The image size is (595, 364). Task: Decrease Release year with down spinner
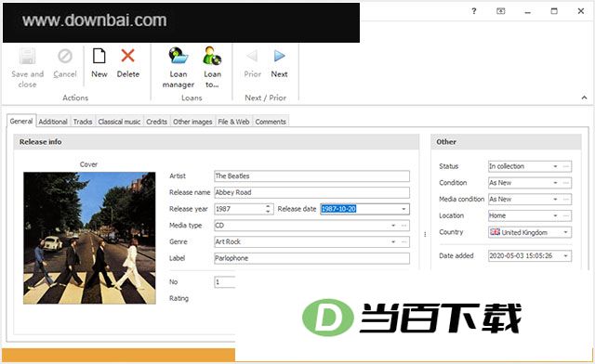[x=269, y=212]
